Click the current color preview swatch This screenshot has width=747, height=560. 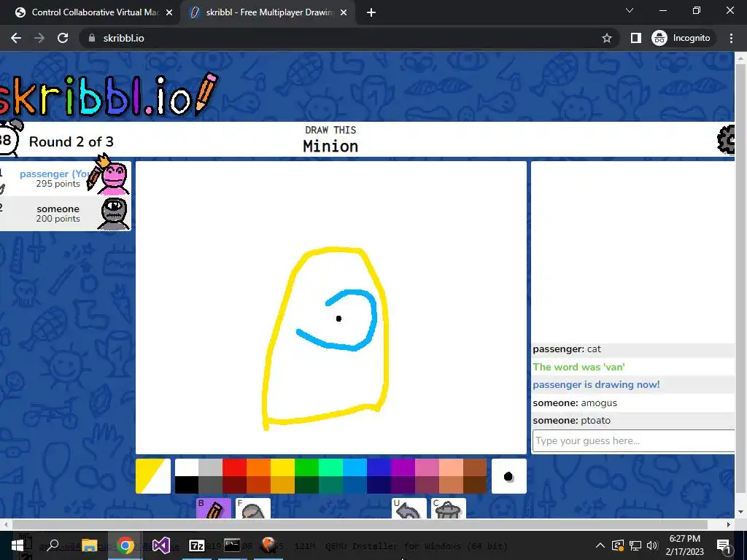tap(153, 476)
